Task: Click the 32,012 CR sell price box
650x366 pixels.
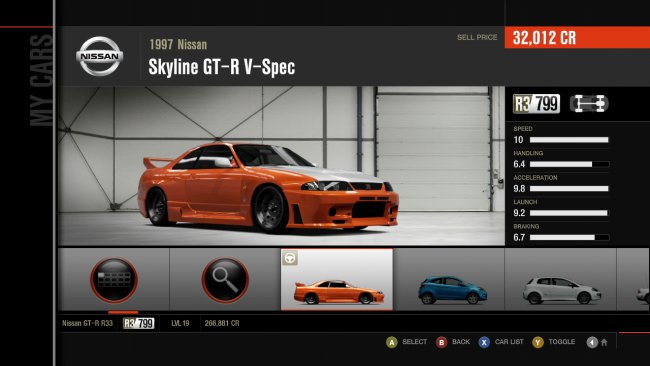Action: (x=577, y=38)
